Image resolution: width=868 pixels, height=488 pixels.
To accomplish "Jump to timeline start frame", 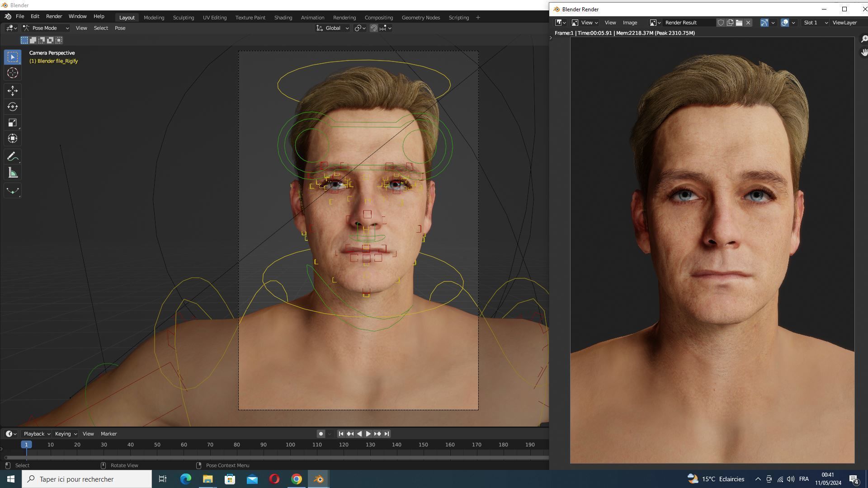I will tap(341, 434).
